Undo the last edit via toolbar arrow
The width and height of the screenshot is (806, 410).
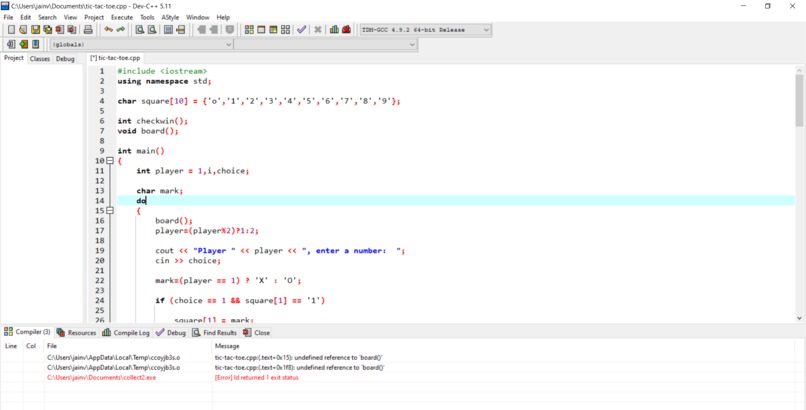[108, 29]
